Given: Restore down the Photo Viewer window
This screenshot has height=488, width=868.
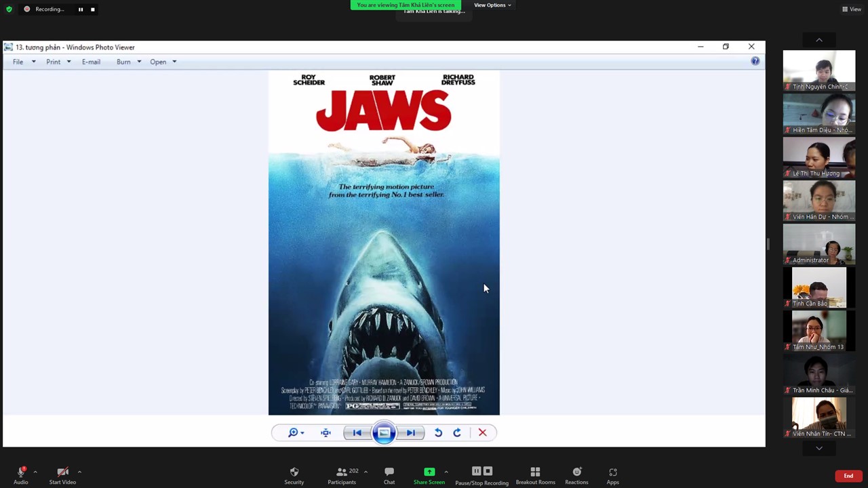Looking at the screenshot, I should [726, 47].
